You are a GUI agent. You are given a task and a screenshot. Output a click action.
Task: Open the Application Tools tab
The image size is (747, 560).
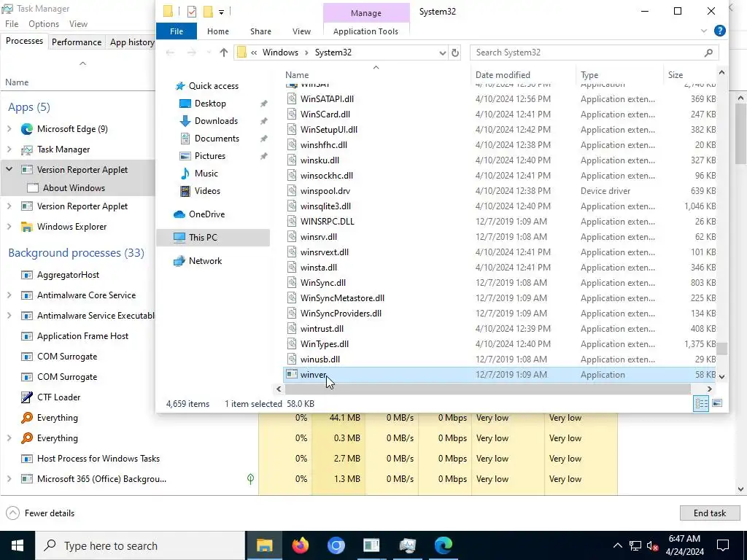(365, 31)
